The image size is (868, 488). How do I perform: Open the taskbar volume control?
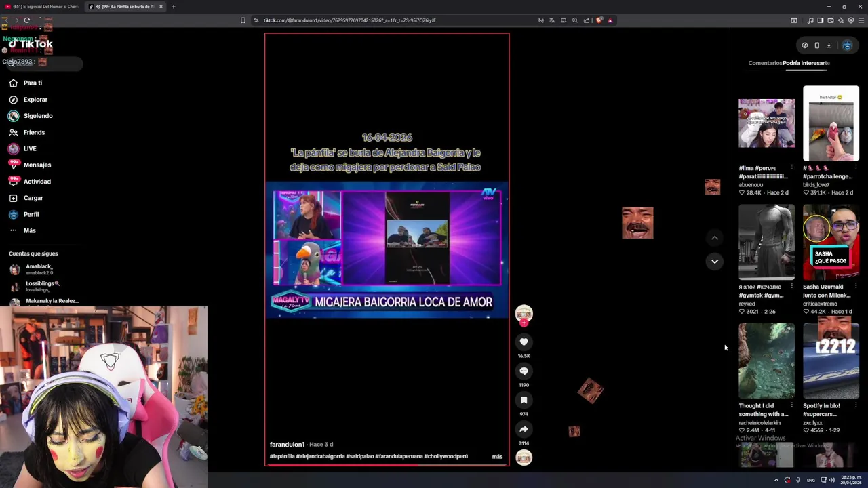click(832, 480)
